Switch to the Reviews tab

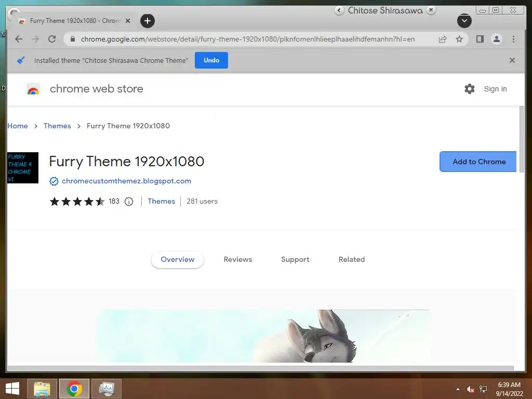click(238, 259)
